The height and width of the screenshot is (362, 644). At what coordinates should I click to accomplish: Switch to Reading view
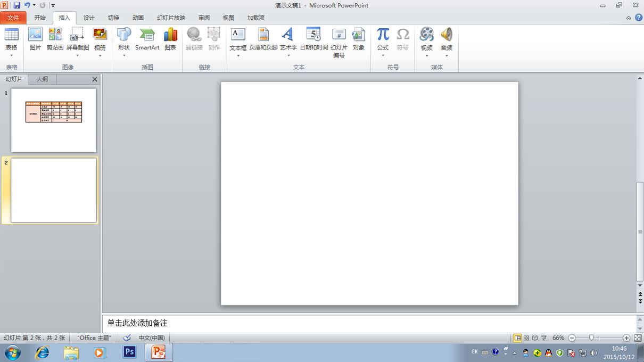click(x=535, y=338)
